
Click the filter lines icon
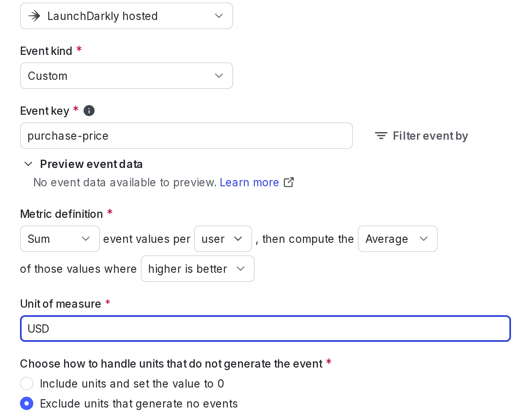381,136
